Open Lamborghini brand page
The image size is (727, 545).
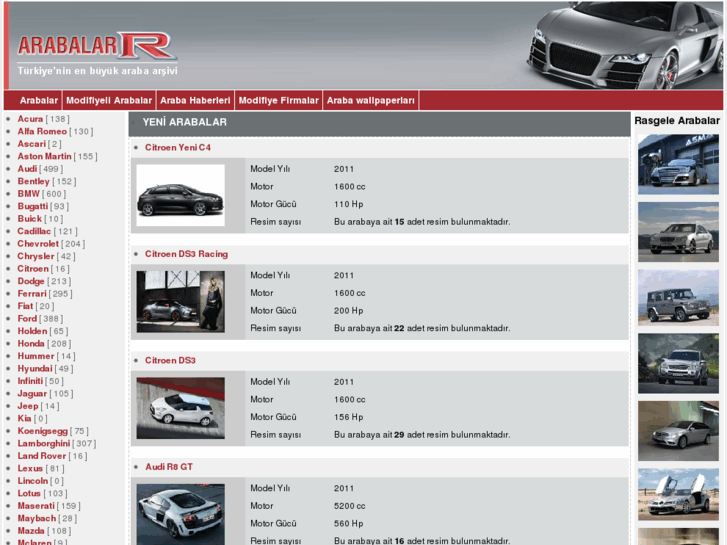tap(44, 444)
